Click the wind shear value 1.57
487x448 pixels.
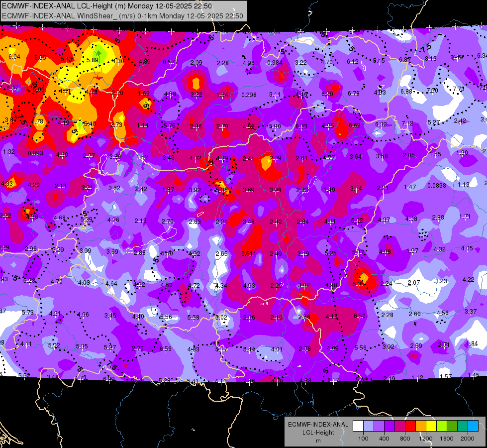point(446,376)
